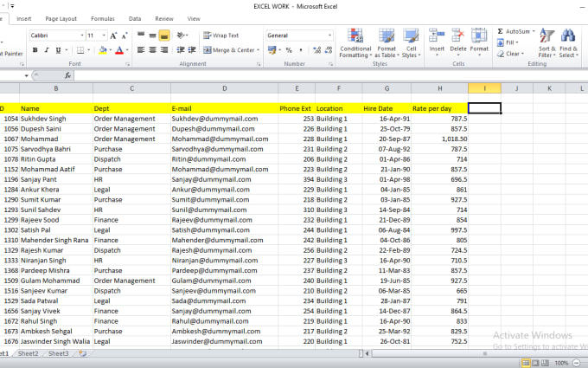Expand Merge & Center dropdown arrow
588x368 pixels.
pos(259,50)
